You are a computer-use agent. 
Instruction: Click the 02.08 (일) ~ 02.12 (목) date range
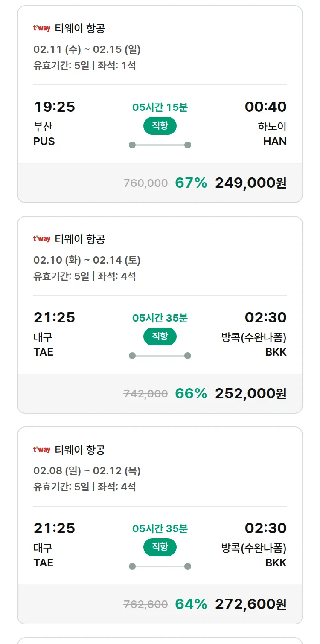point(87,471)
